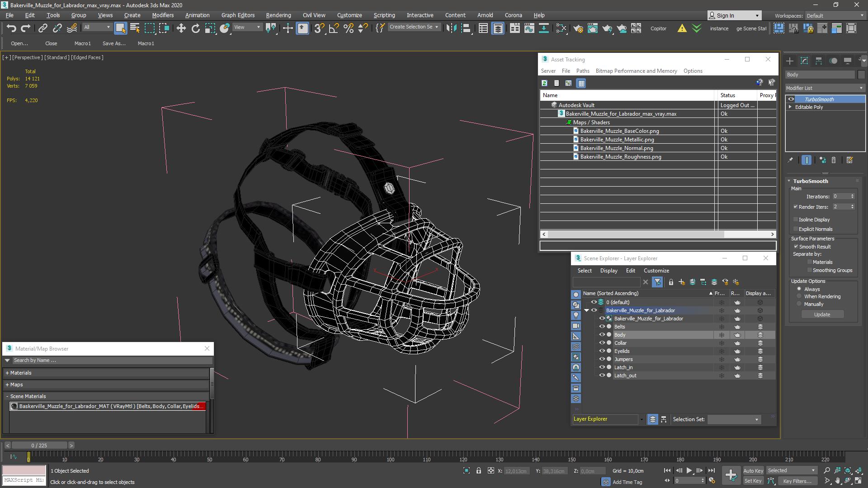Viewport: 868px width, 488px height.
Task: Click the lock icon in Scene Explorer toolbar
Action: click(x=671, y=282)
